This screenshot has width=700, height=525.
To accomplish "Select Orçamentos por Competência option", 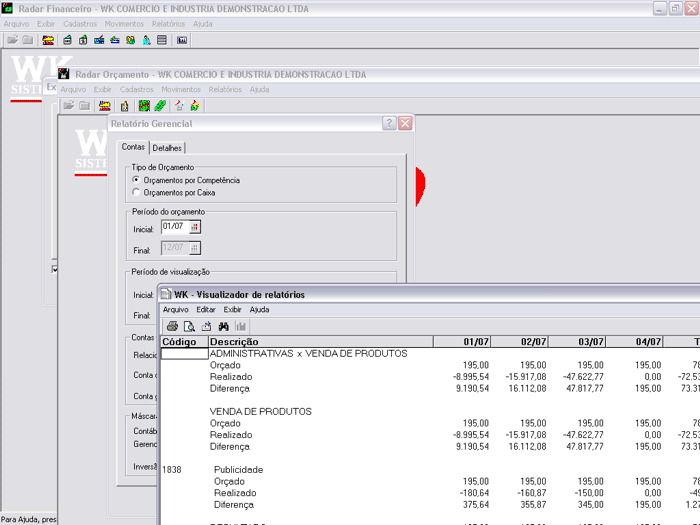I will (137, 180).
